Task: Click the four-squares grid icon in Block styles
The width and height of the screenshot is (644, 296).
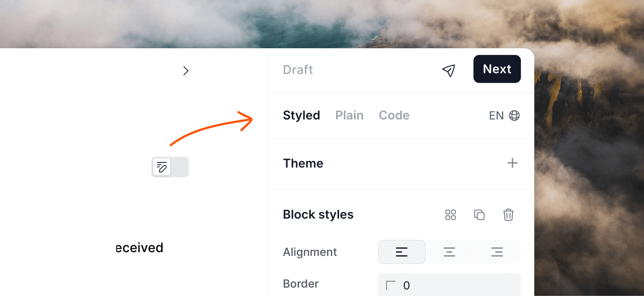Action: click(451, 215)
